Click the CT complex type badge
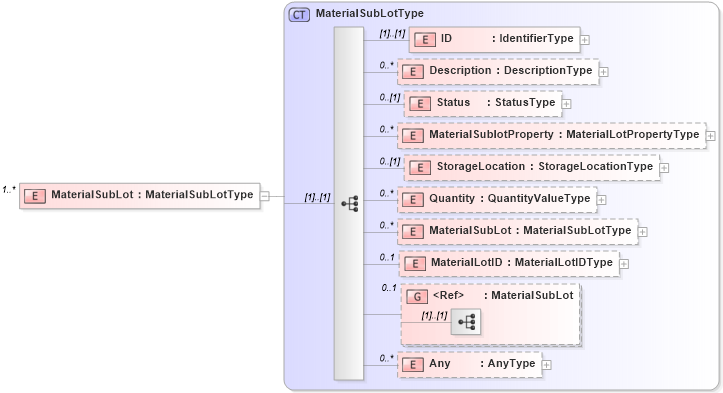The height and width of the screenshot is (393, 723). click(299, 15)
